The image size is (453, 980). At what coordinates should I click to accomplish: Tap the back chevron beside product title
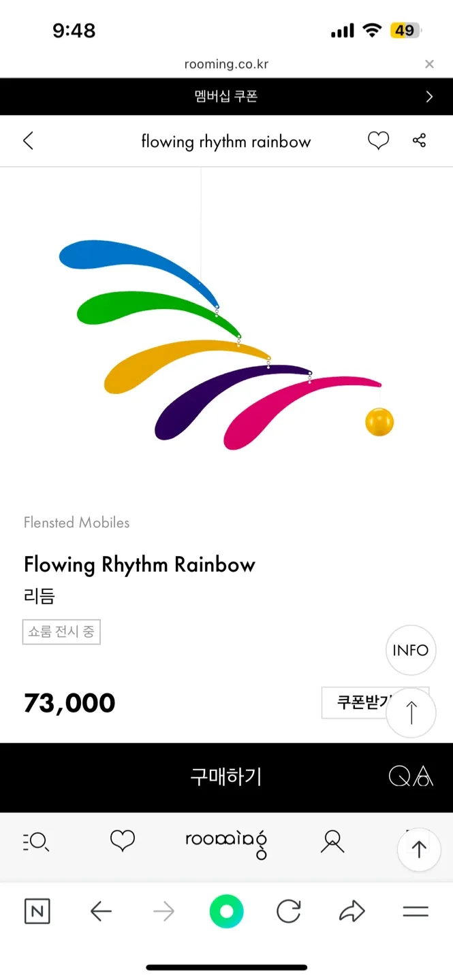28,141
